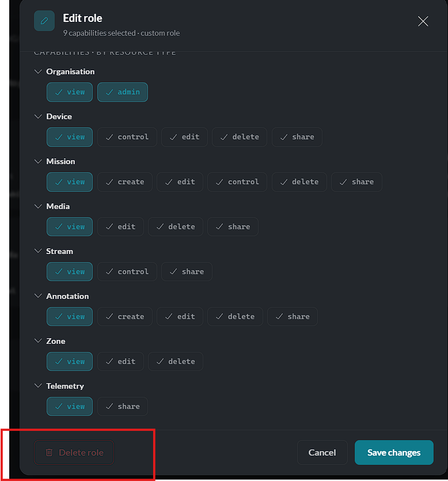Image resolution: width=448 pixels, height=481 pixels.
Task: Toggle Stream view capability
Action: pos(70,272)
